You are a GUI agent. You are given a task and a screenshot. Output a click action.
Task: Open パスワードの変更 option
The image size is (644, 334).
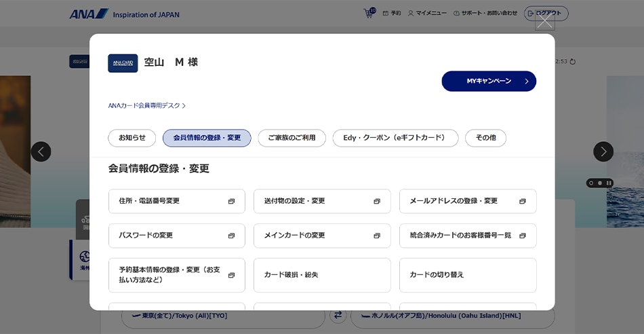pyautogui.click(x=177, y=236)
